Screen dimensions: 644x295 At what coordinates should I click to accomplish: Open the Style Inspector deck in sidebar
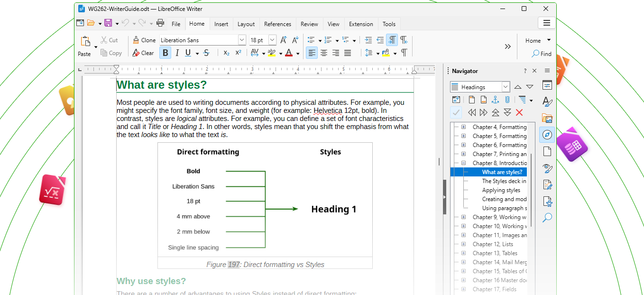[x=547, y=168]
